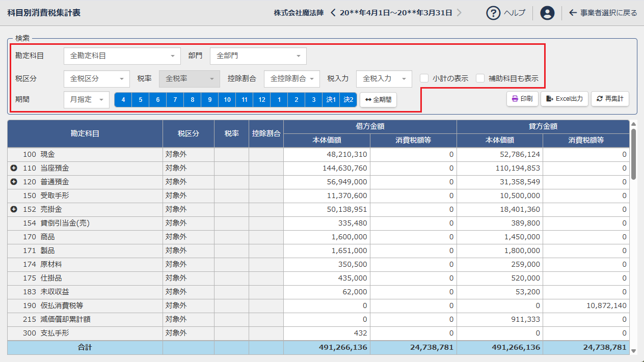The height and width of the screenshot is (362, 644).
Task: Toggle 小計の表示 checkbox
Action: click(x=424, y=78)
